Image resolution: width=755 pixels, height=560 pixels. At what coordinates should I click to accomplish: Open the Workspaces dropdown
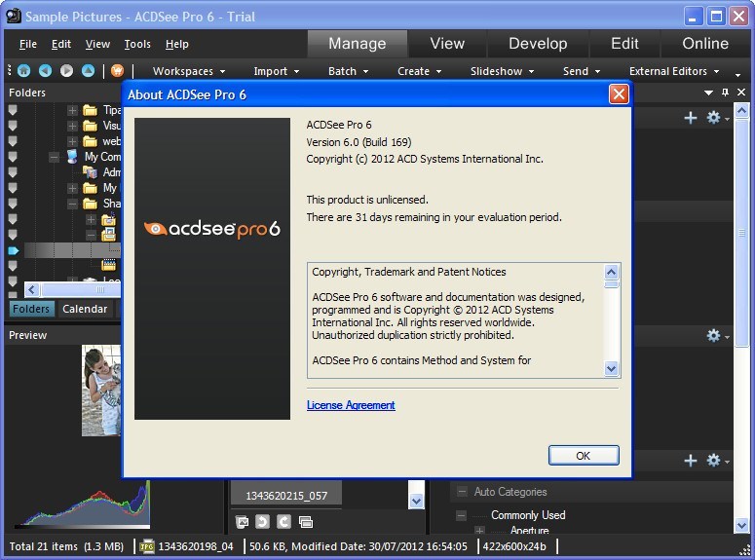pos(189,71)
